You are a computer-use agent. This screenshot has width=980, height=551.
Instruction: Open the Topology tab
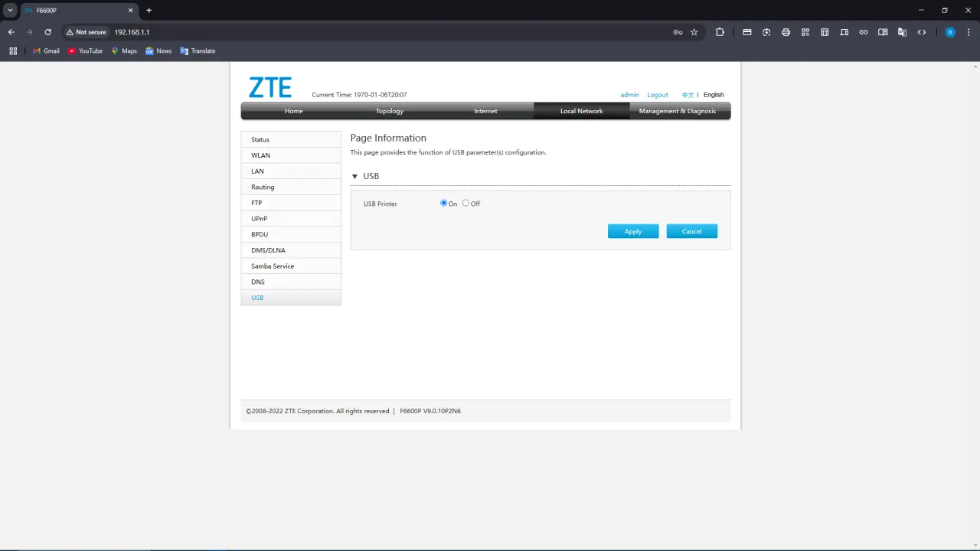click(x=390, y=111)
